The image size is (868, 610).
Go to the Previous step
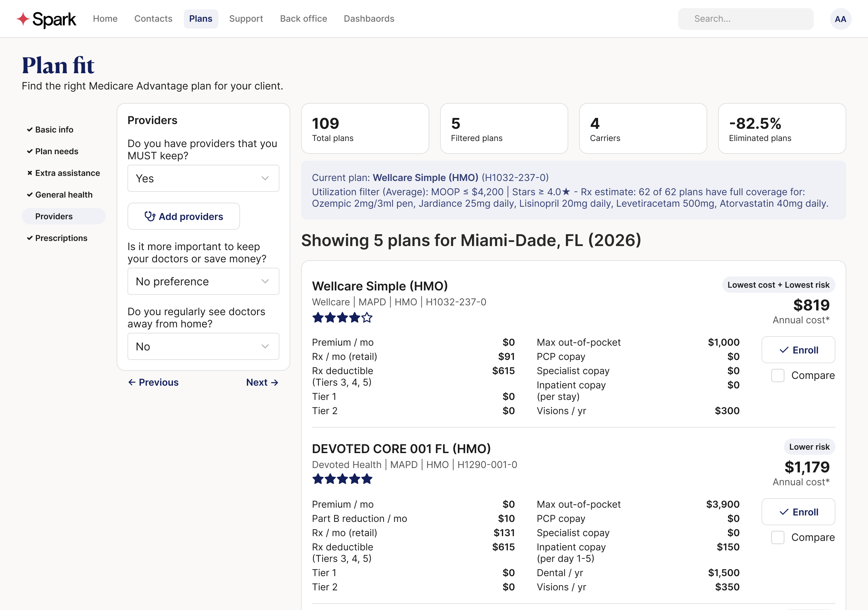[x=153, y=383]
